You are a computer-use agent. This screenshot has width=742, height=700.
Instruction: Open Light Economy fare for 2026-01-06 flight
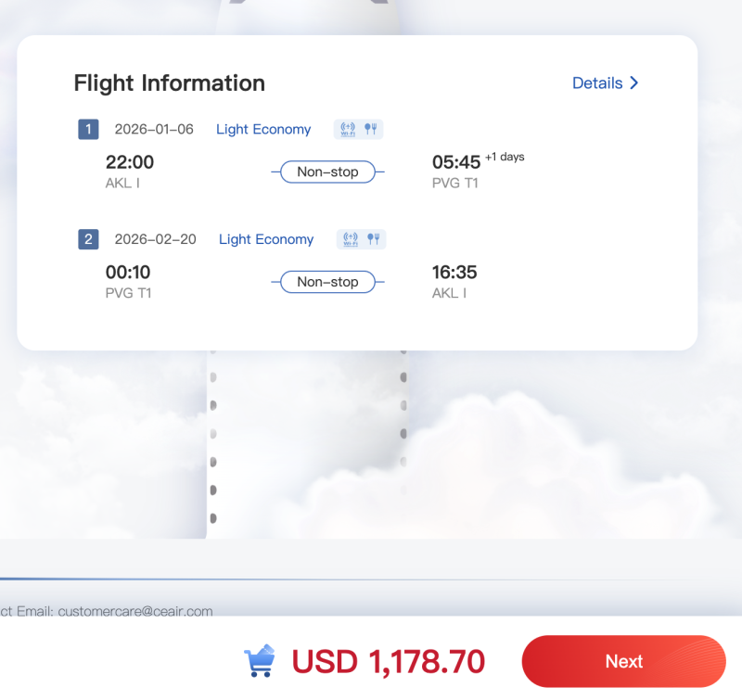pos(263,129)
